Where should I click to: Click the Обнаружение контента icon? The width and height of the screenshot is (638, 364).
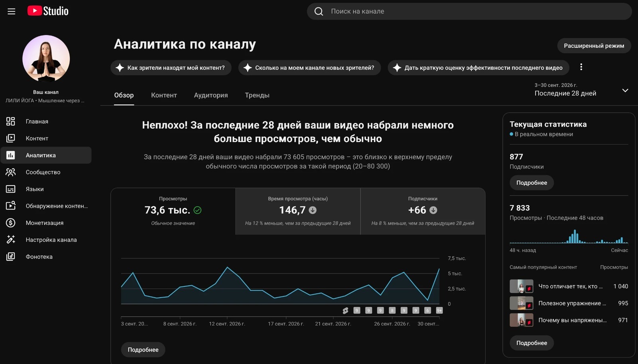point(11,206)
